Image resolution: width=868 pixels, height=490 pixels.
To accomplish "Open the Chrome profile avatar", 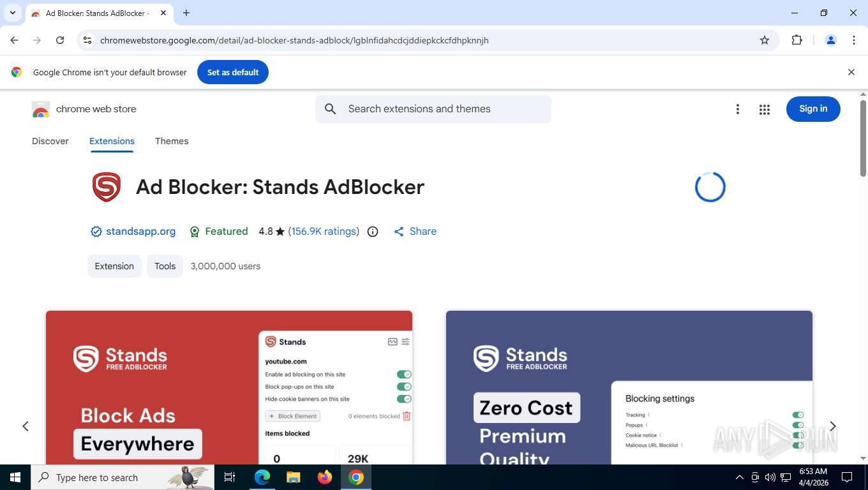I will tap(831, 40).
